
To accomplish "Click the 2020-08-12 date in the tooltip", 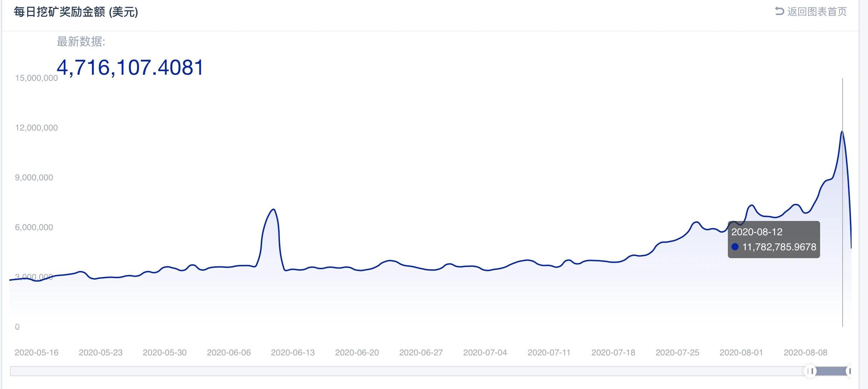I will pos(757,232).
